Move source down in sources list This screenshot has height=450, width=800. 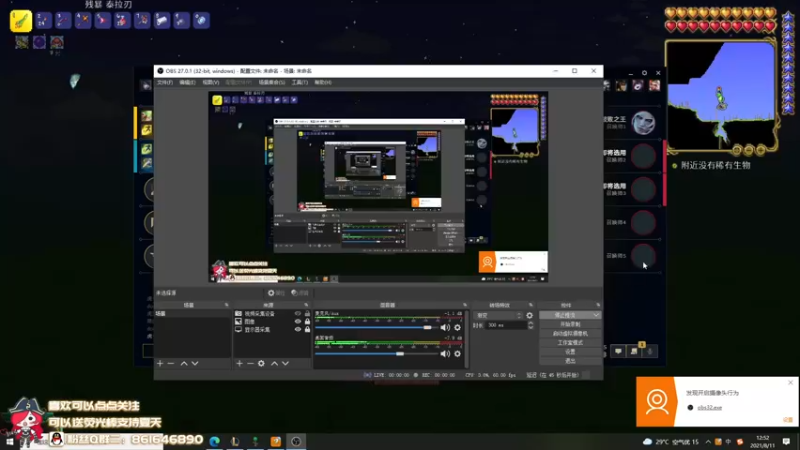point(285,363)
